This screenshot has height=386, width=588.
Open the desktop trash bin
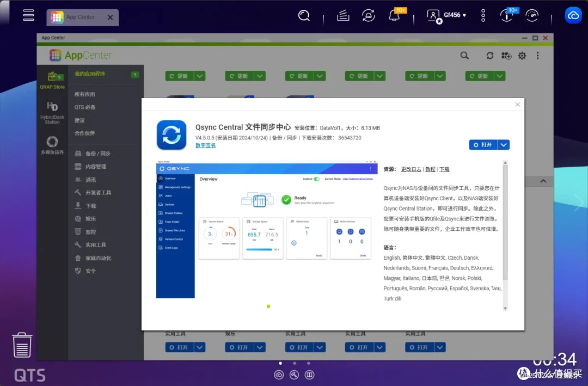click(x=22, y=345)
